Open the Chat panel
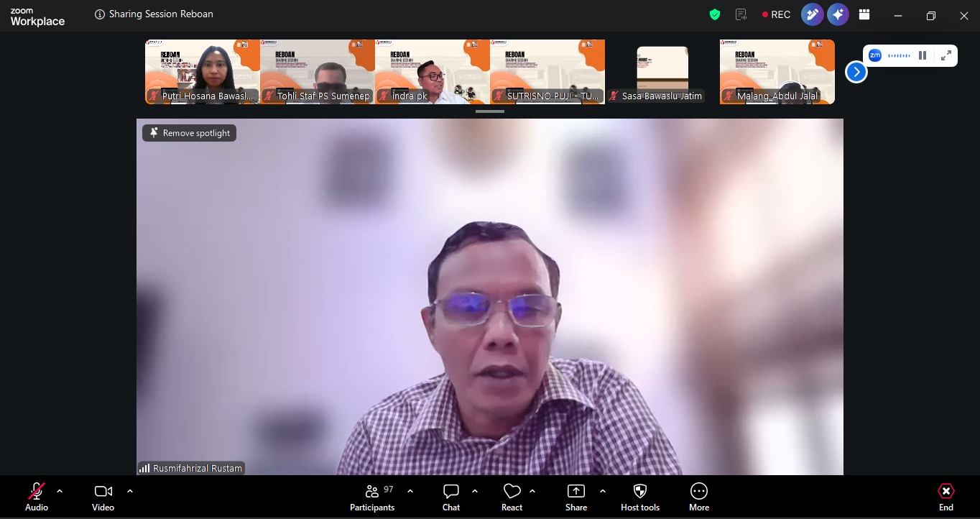 point(451,497)
